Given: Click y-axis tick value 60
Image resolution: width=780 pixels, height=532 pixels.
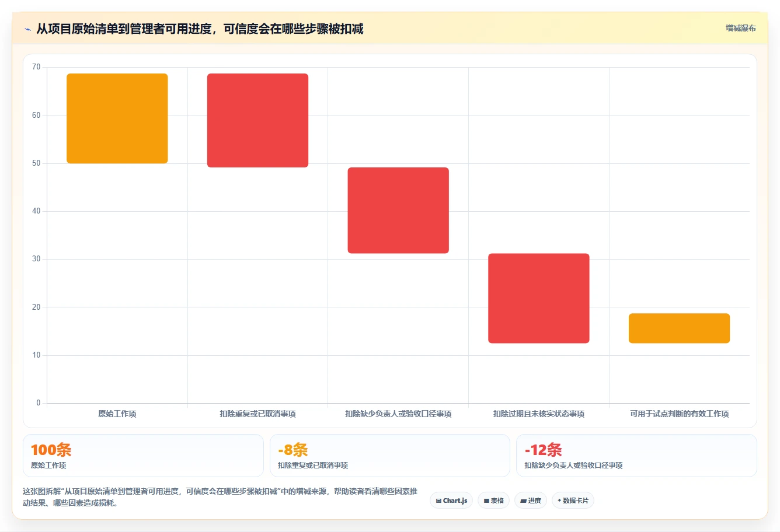Looking at the screenshot, I should 36,116.
